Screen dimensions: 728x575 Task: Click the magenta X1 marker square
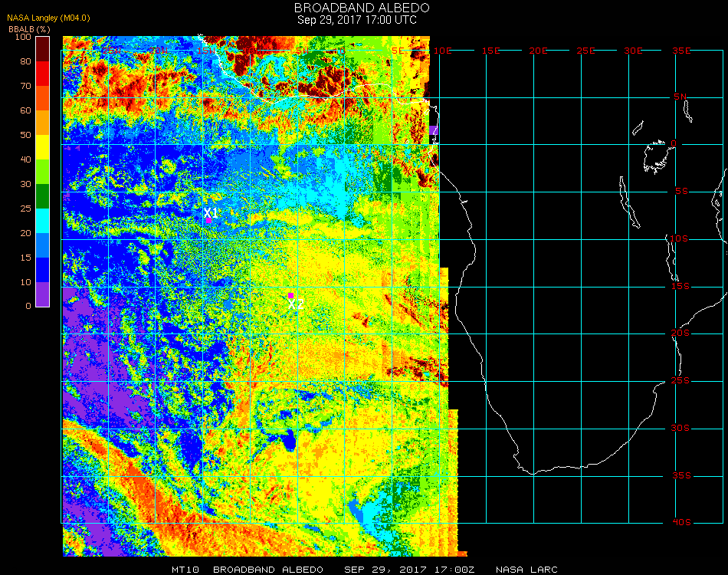click(x=209, y=220)
